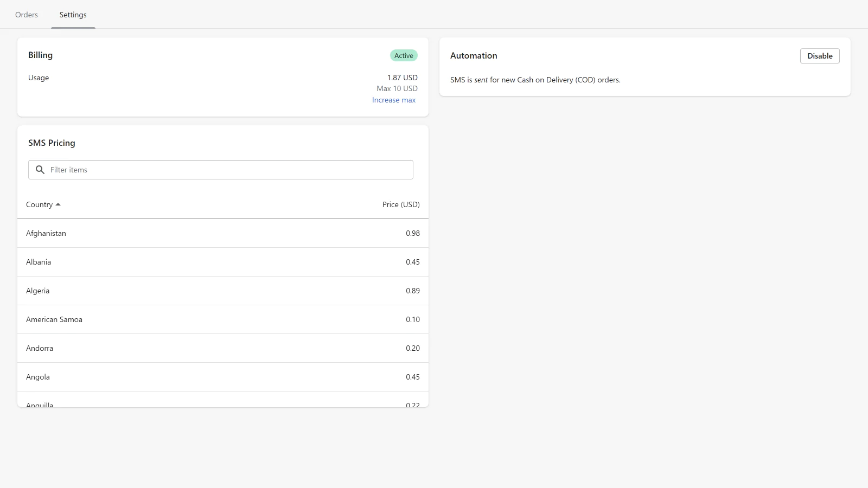
Task: Click the Increase max link
Action: pyautogui.click(x=393, y=100)
